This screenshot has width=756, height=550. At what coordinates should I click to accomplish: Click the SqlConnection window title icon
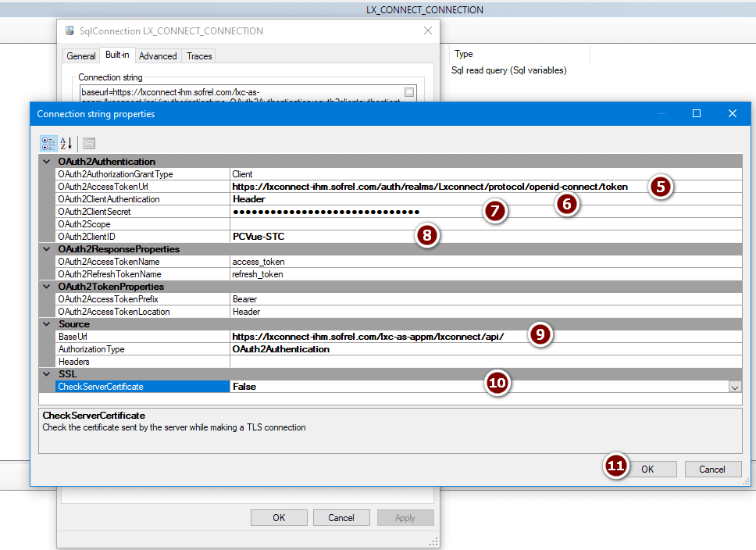click(x=68, y=31)
